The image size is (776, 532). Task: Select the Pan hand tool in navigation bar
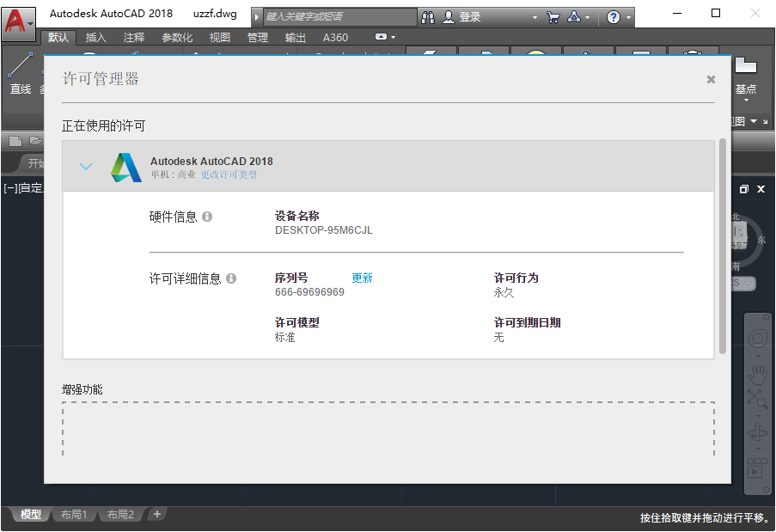pos(757,374)
